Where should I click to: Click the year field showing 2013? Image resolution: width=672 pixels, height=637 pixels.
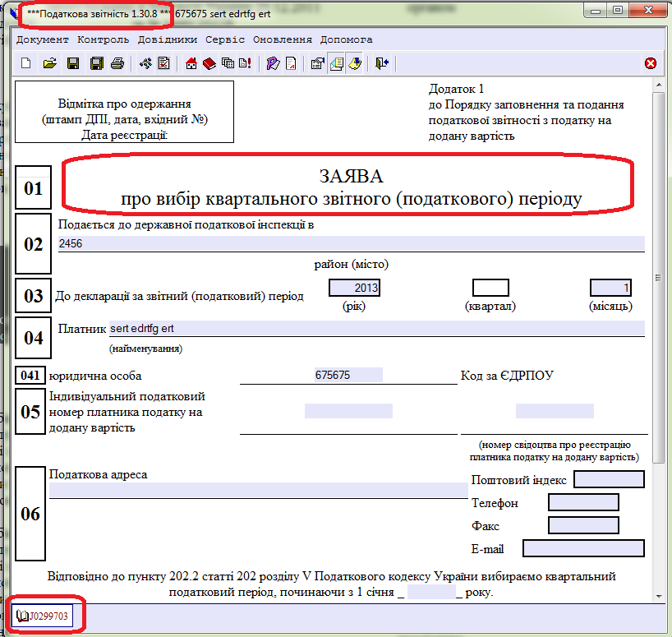point(355,288)
